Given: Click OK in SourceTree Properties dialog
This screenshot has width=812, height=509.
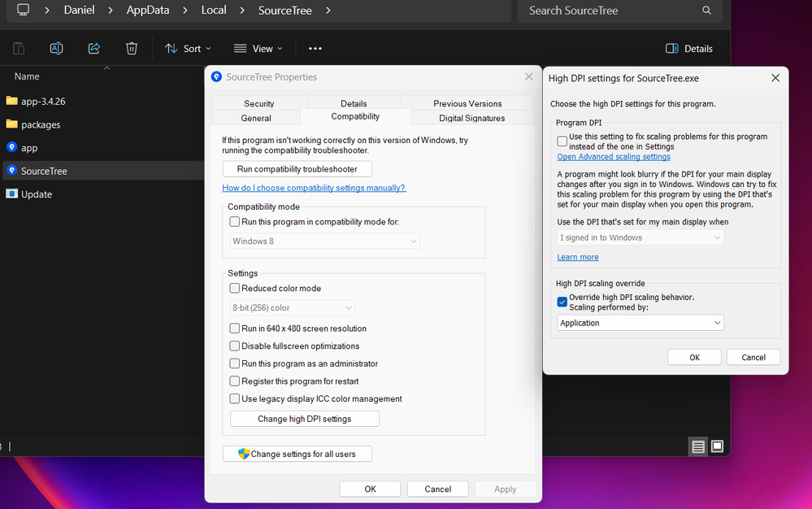Looking at the screenshot, I should point(370,489).
